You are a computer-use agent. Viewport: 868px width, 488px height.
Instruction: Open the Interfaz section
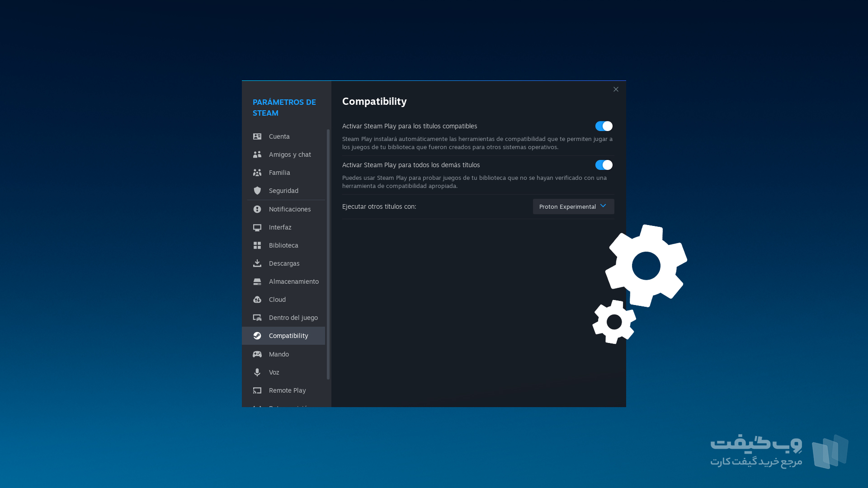(x=283, y=227)
